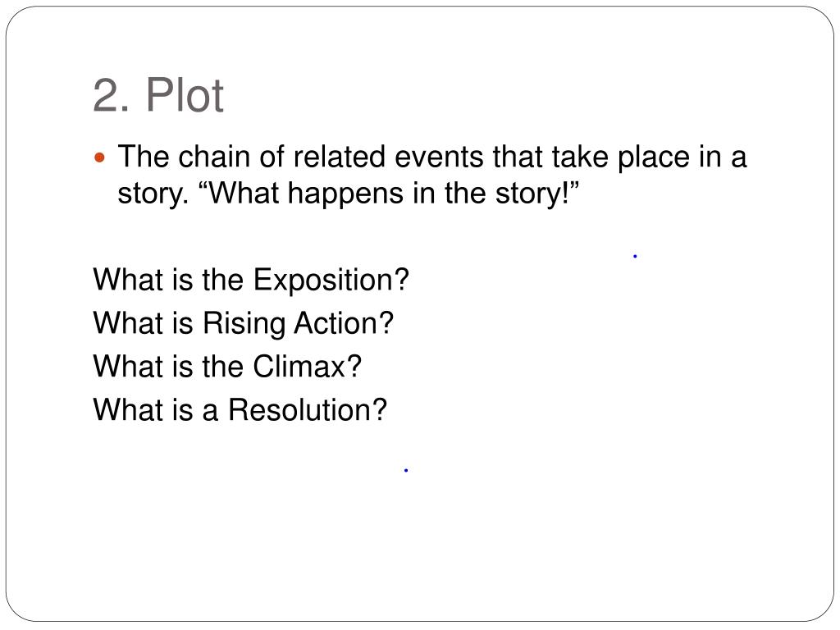Click the word 'Resolution'
Screen dimensions: 840x630
(x=300, y=410)
